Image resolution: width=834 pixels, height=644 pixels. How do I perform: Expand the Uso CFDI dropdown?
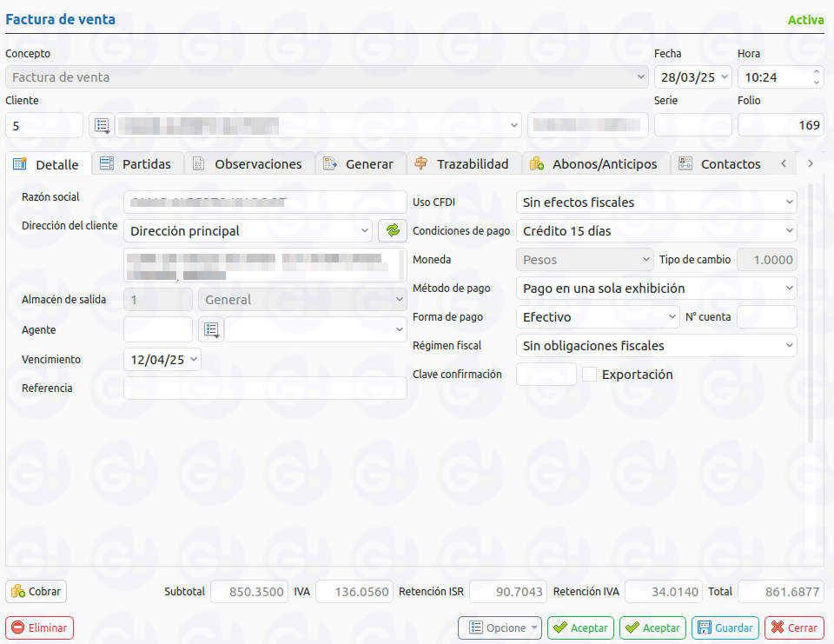pyautogui.click(x=790, y=202)
